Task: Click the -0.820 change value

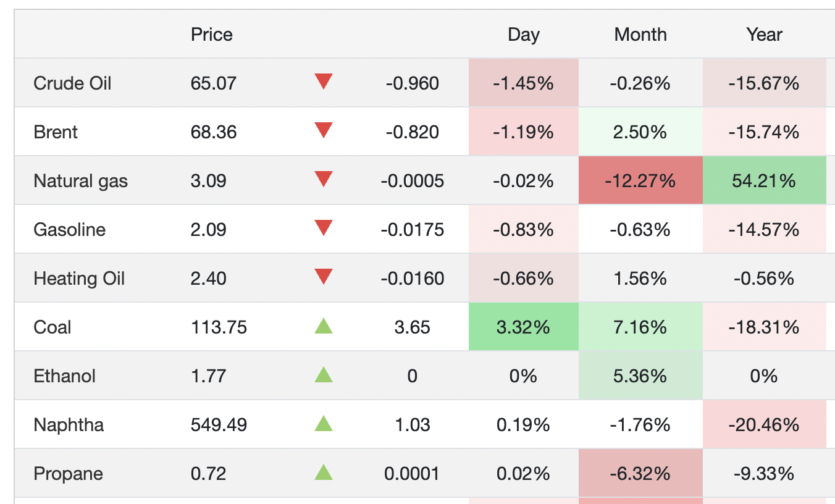Action: tap(412, 132)
